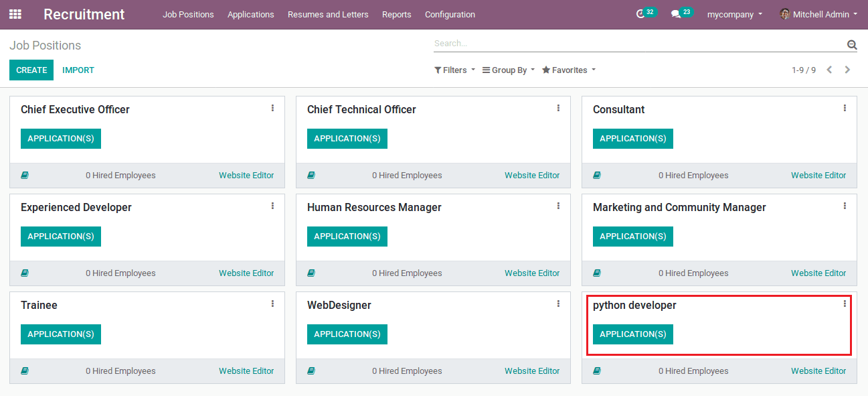This screenshot has height=396, width=868.
Task: Open APPLICATION(S) for Marketing and Community Manager
Action: [633, 237]
